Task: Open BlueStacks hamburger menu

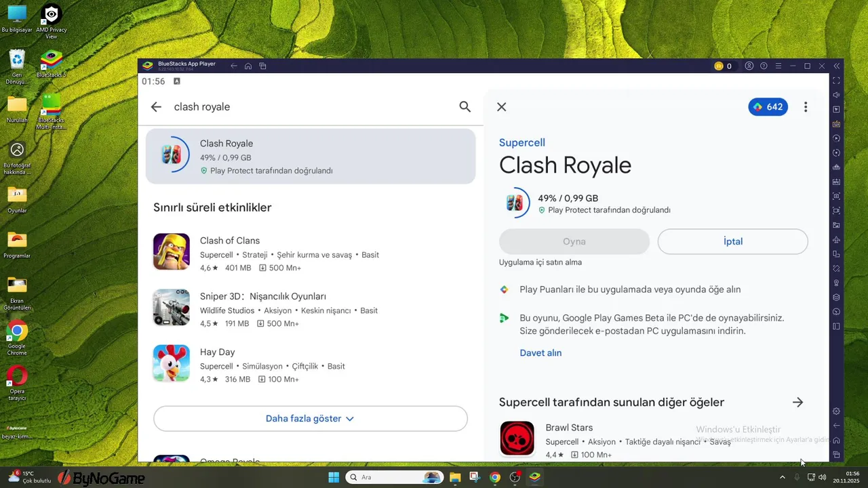Action: [x=778, y=66]
